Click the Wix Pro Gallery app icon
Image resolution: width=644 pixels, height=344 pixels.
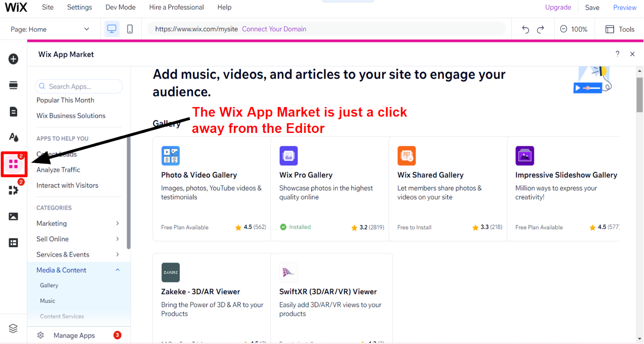289,156
